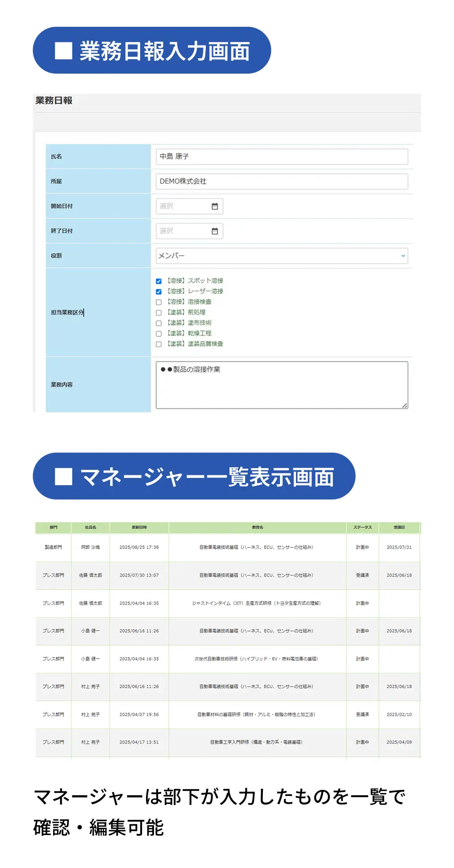Open the 終了日付 date selector

pyautogui.click(x=183, y=231)
